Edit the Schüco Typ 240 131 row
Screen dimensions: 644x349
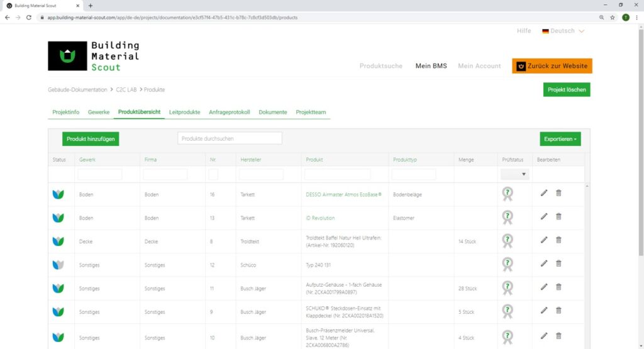[x=544, y=263]
